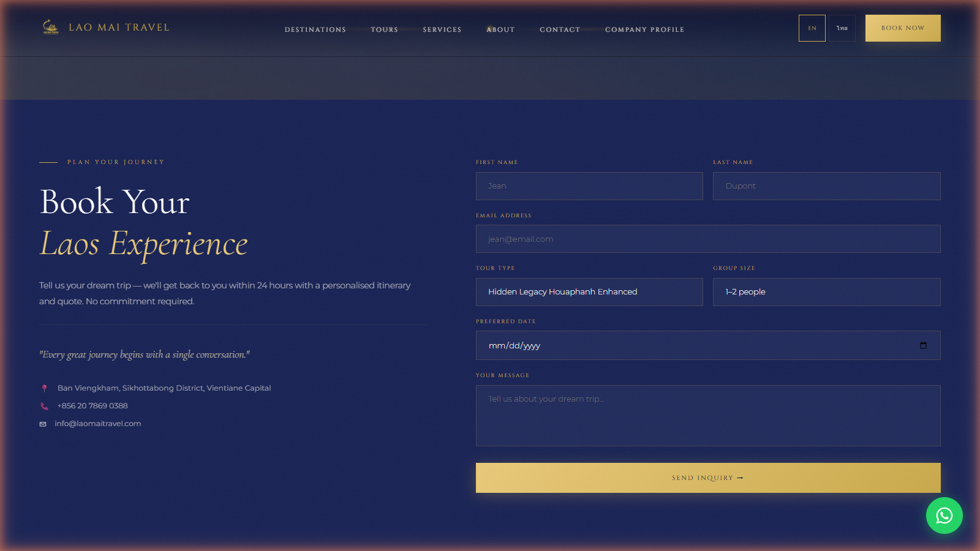
Task: Open the Group Size dropdown
Action: 826,292
